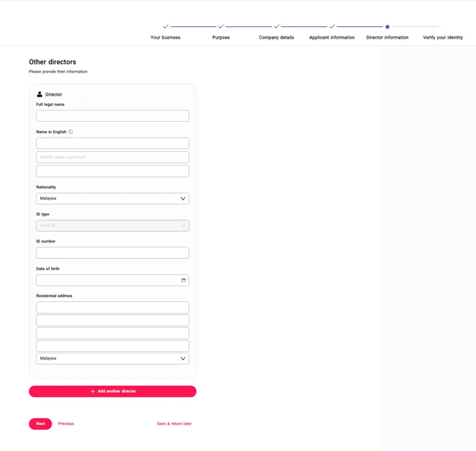Click the Director person icon
476x451 pixels.
[x=39, y=94]
